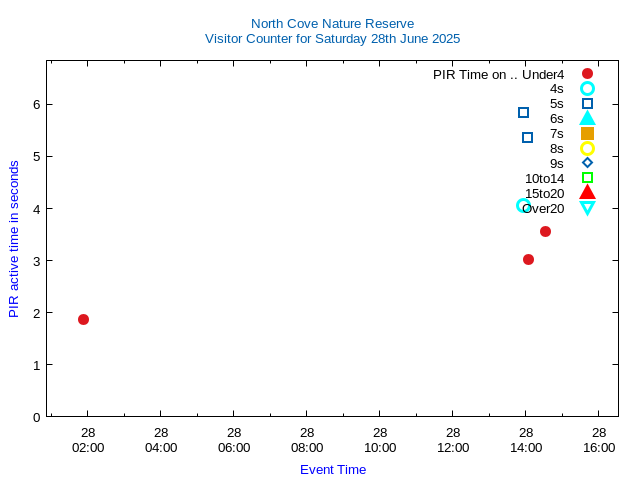This screenshot has width=640, height=480.
Task: Select the blue diamond 9s legend marker
Action: (x=587, y=163)
